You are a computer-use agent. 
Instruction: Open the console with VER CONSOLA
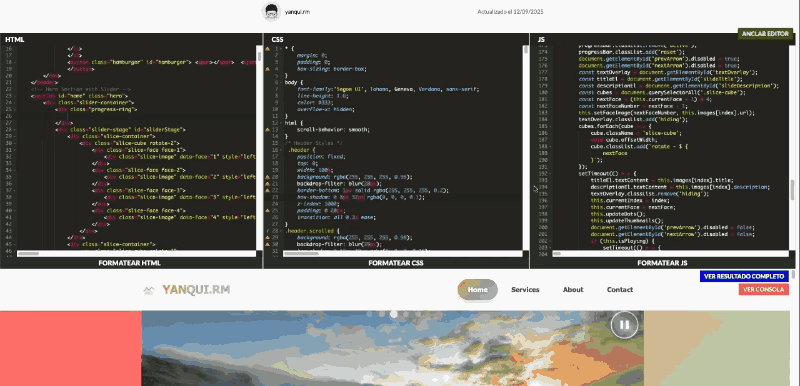pyautogui.click(x=763, y=290)
